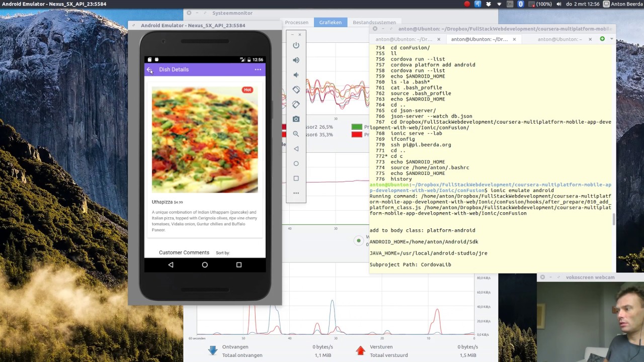
Task: Take an emulator screenshot with camera icon
Action: click(296, 119)
